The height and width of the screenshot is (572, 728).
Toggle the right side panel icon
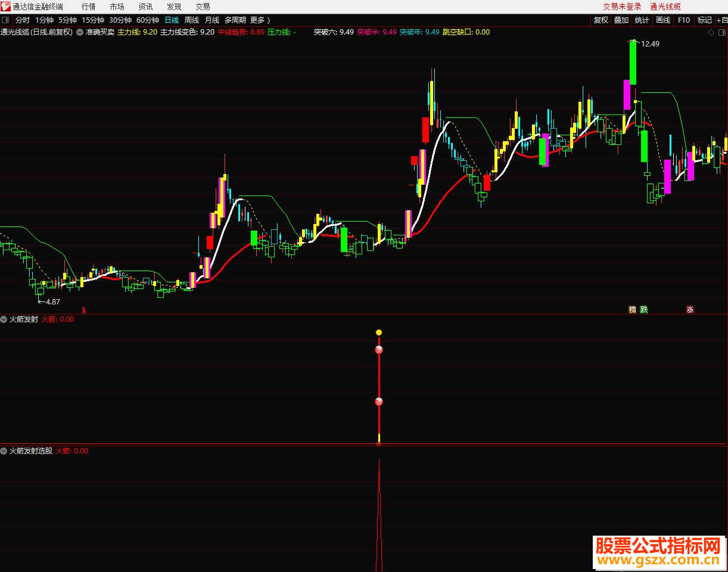pos(721,32)
